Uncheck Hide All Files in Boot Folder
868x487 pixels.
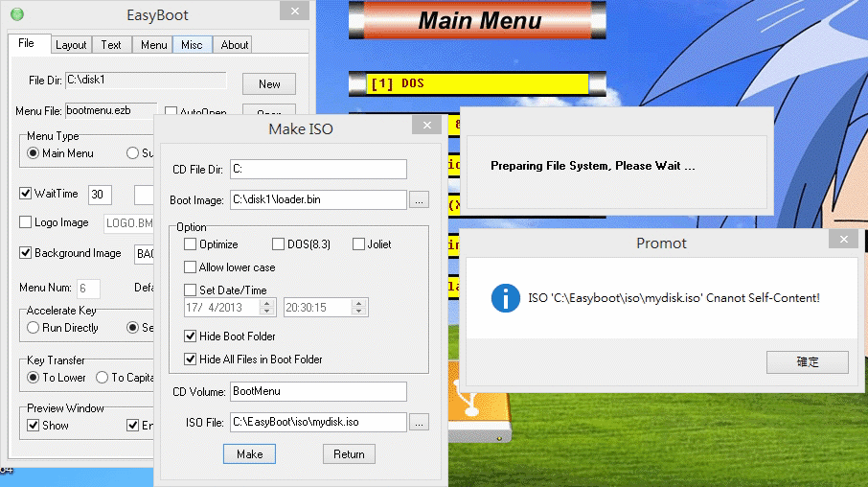pyautogui.click(x=191, y=359)
